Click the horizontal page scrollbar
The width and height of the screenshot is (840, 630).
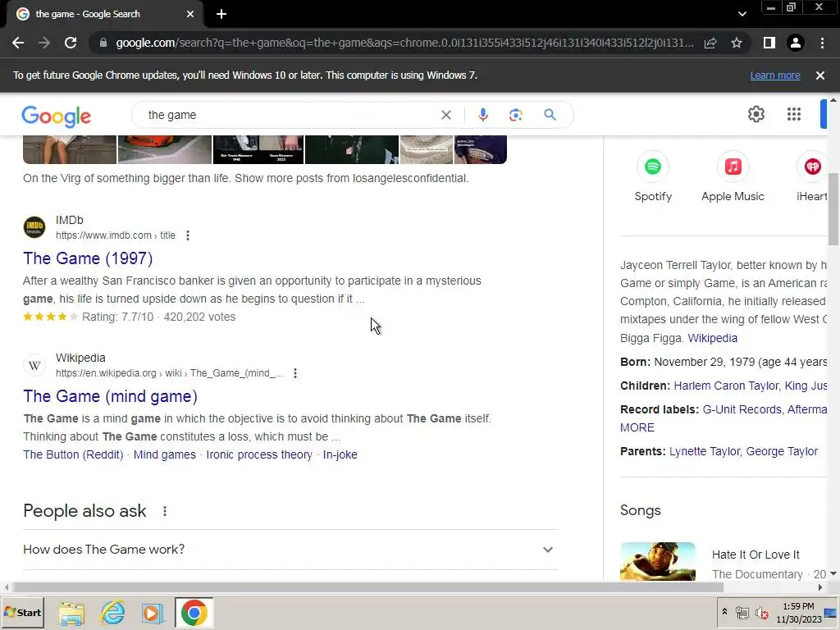(x=367, y=587)
